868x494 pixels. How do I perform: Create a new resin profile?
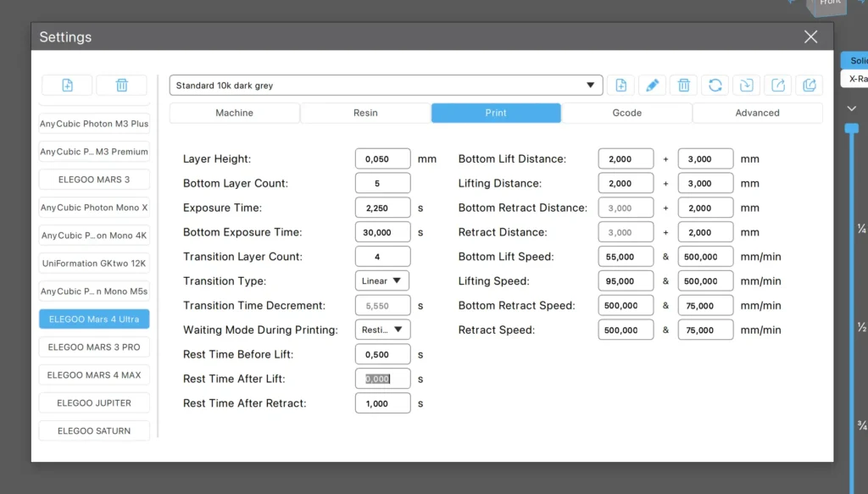pos(620,86)
